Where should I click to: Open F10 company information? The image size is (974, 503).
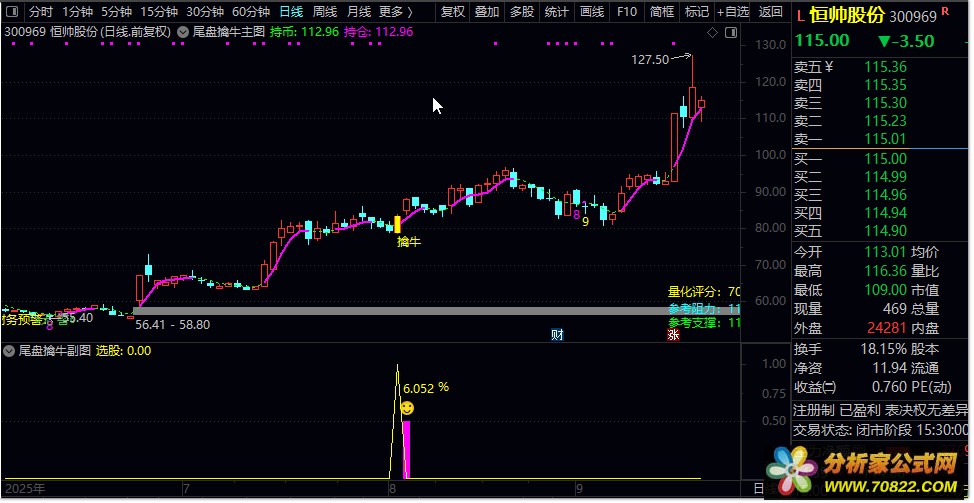627,12
